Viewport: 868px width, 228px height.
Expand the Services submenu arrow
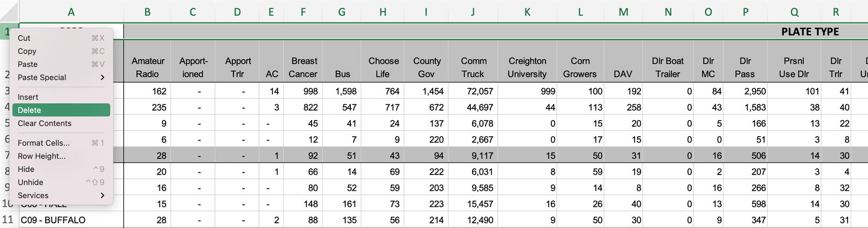pyautogui.click(x=102, y=195)
